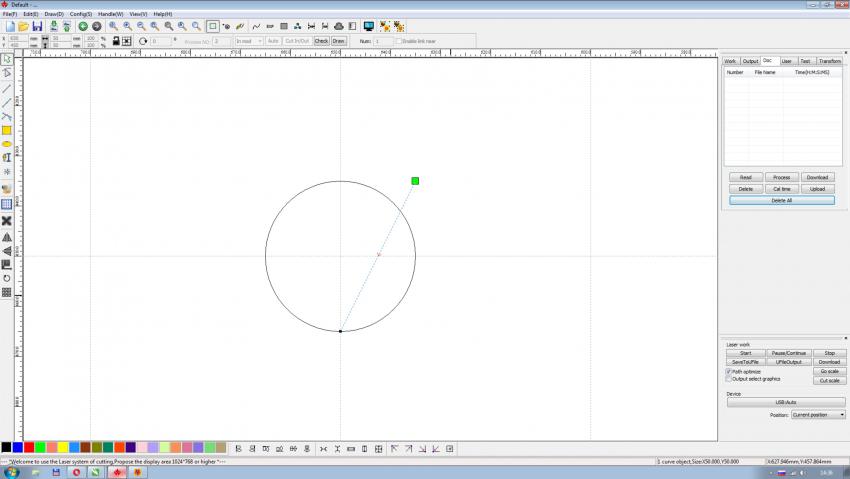Click the Open folder icon
Viewport: 850px width, 479px height.
click(23, 26)
